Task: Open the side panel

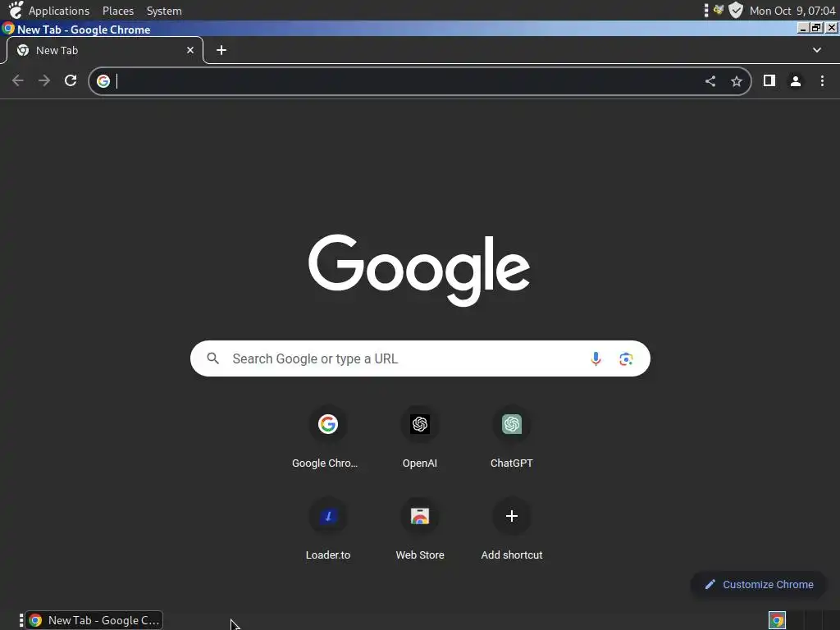Action: pyautogui.click(x=769, y=80)
